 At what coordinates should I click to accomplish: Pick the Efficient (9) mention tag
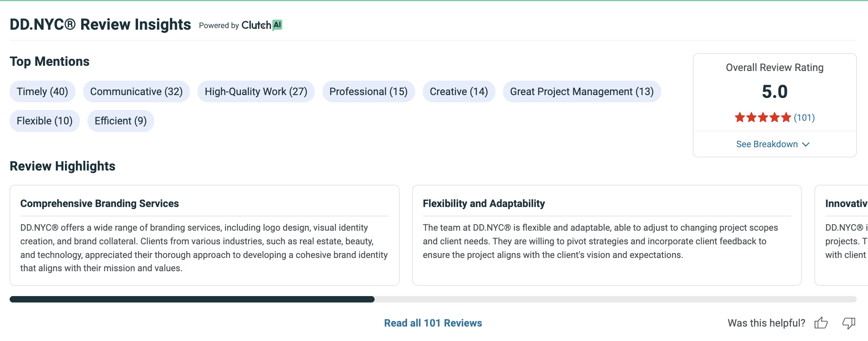pos(121,121)
